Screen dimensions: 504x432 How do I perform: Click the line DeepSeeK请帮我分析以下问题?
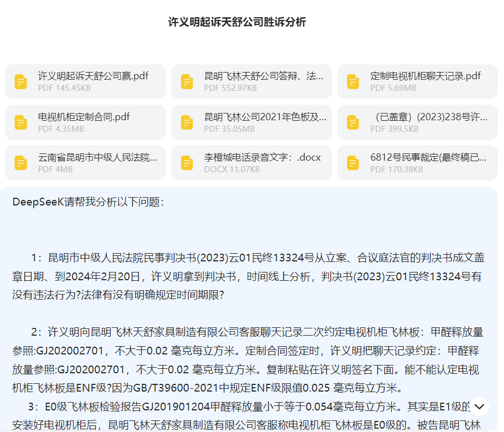tap(88, 202)
